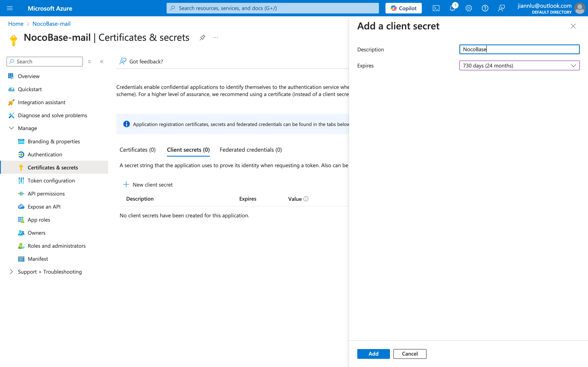Click the Add button
This screenshot has height=367, width=588.
coord(373,354)
